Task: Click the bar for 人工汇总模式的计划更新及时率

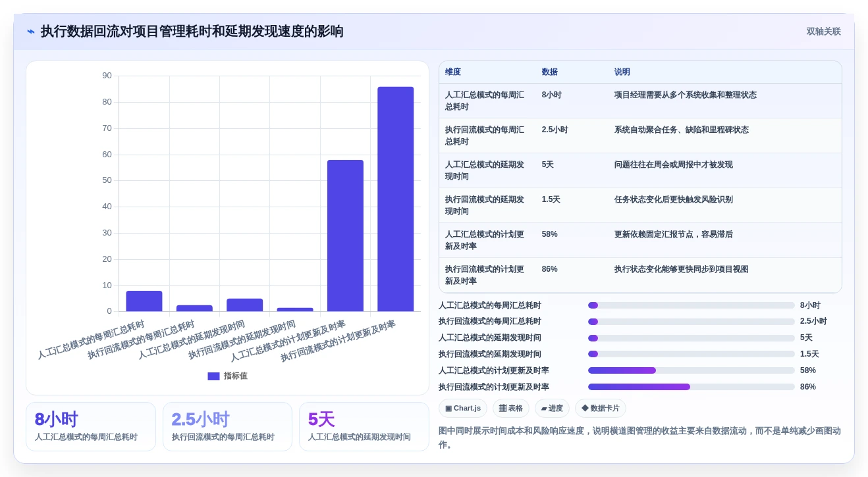Action: [345, 236]
